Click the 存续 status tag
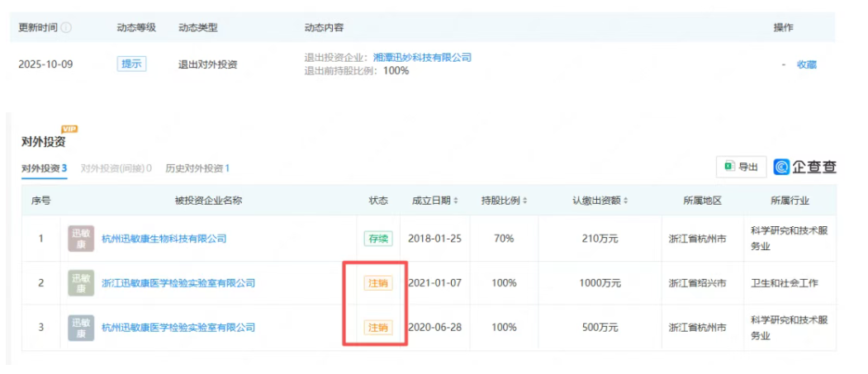Image resolution: width=868 pixels, height=374 pixels. [x=377, y=239]
